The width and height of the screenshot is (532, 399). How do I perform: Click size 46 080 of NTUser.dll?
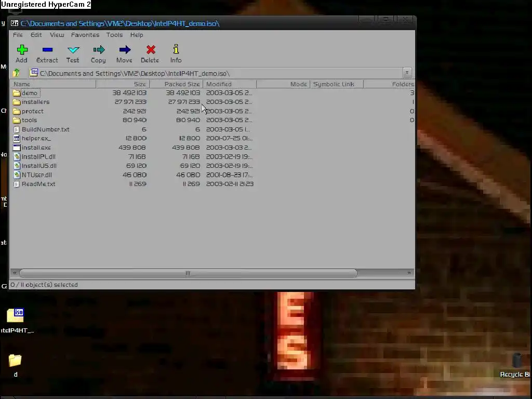(135, 175)
